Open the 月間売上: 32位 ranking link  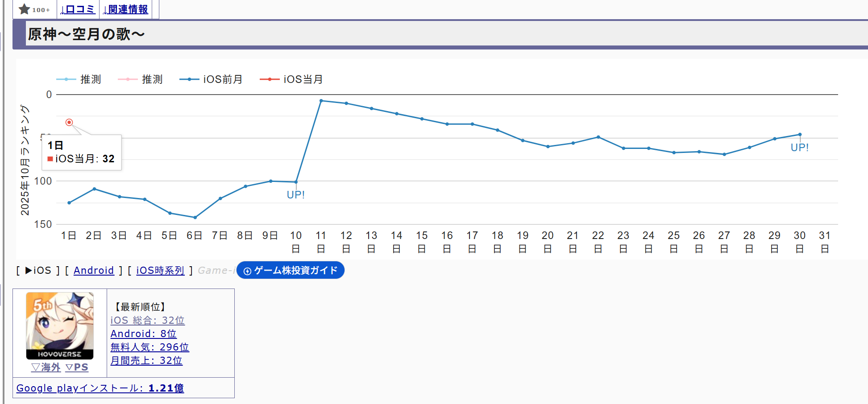point(146,360)
